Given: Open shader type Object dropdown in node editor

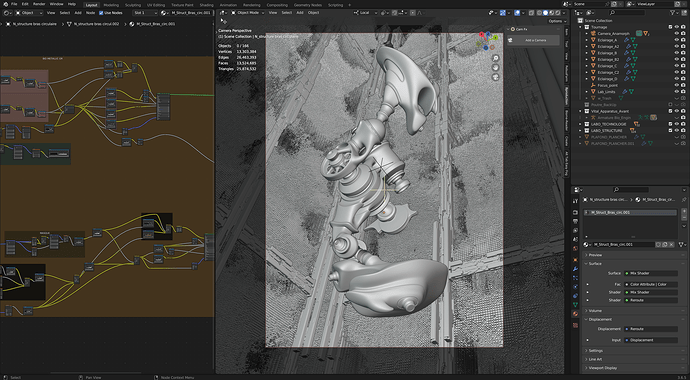Looking at the screenshot, I should pos(29,13).
